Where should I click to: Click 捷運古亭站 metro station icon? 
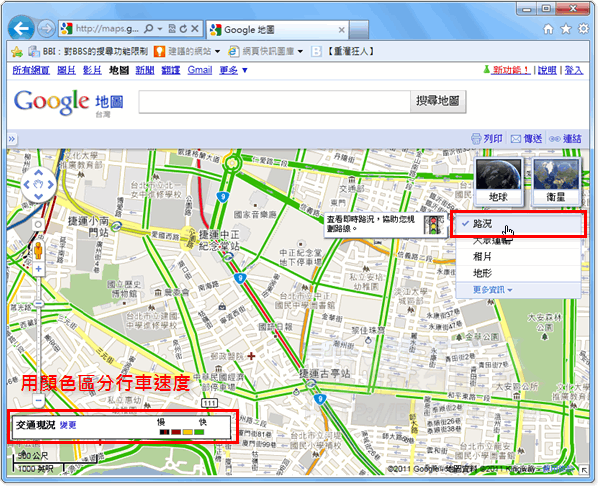[x=311, y=383]
